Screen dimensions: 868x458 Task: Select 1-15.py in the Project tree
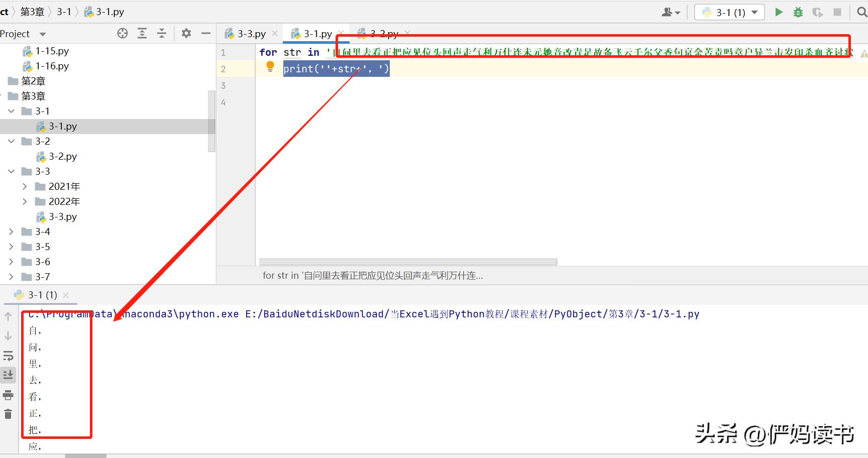click(x=46, y=51)
